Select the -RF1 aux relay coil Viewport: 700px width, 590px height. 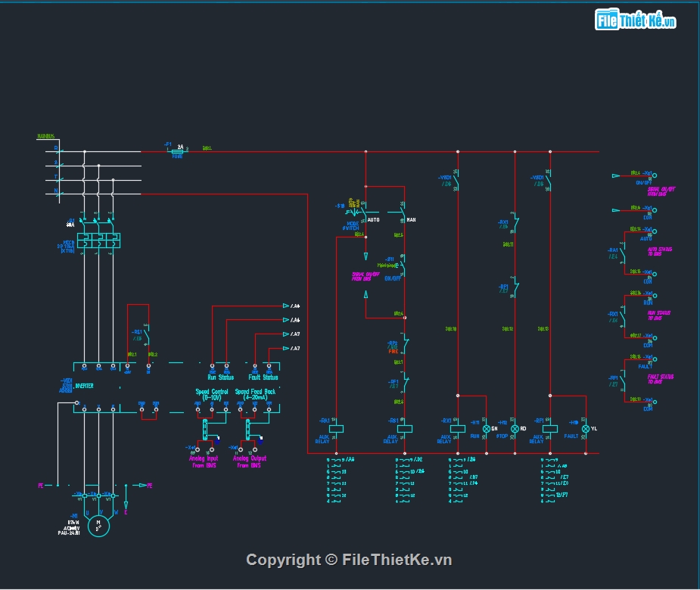[550, 428]
